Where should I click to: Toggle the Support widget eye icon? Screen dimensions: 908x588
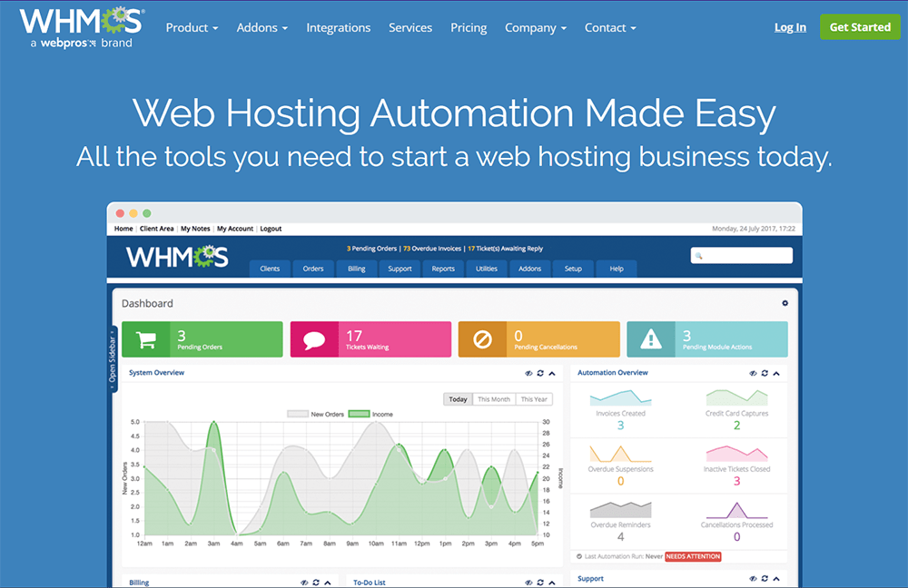[753, 579]
